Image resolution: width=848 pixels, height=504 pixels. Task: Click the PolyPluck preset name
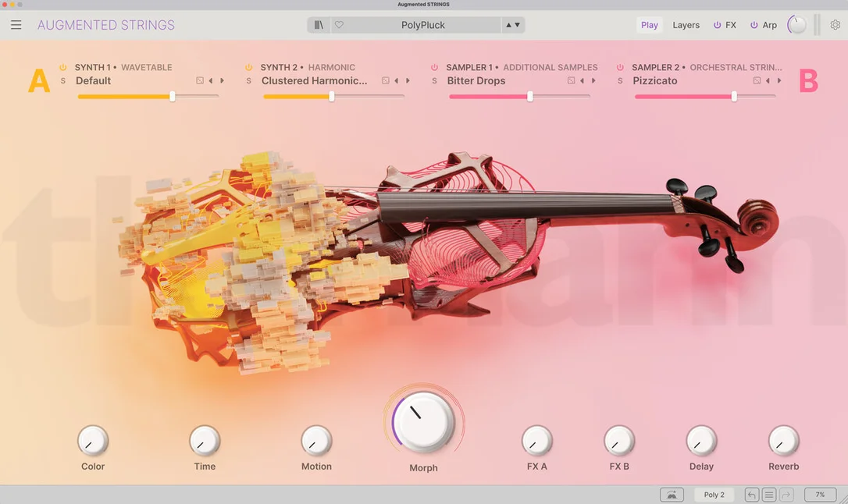423,25
